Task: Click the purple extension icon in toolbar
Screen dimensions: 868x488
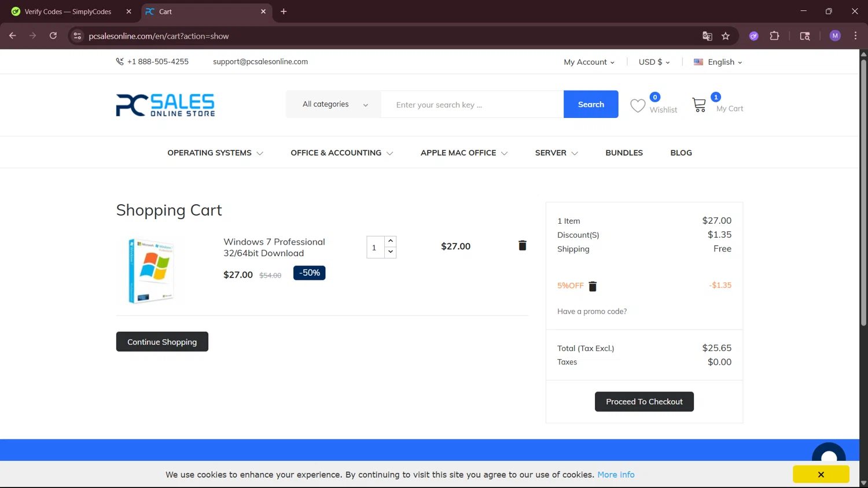Action: [753, 36]
